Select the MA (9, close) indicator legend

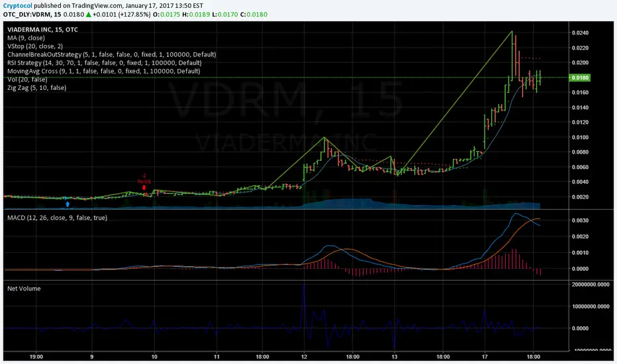pyautogui.click(x=26, y=38)
